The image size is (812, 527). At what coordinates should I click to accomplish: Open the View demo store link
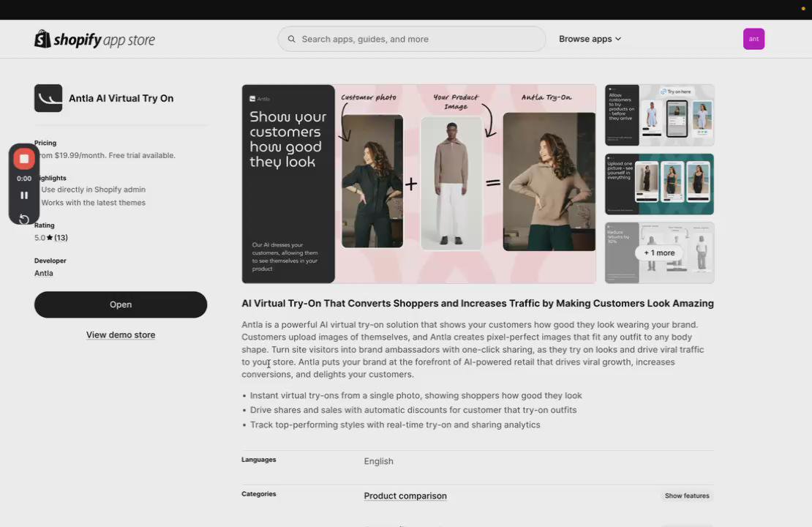121,334
